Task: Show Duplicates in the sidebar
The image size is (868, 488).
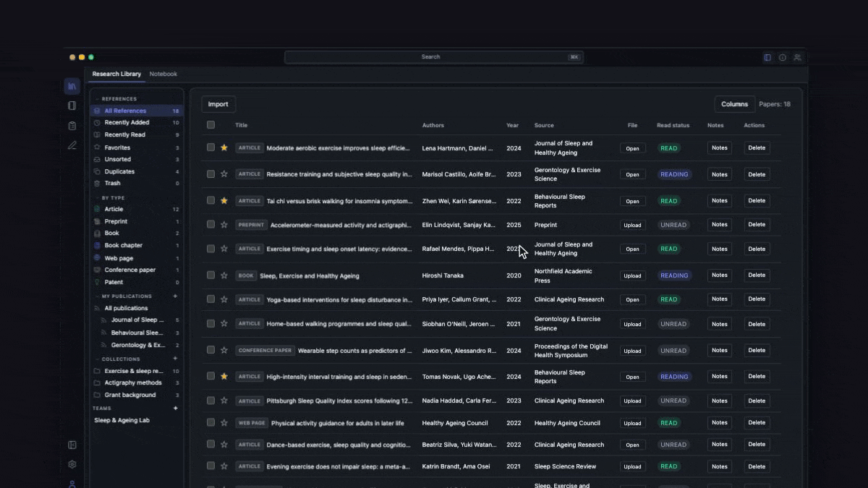Action: [x=136, y=172]
